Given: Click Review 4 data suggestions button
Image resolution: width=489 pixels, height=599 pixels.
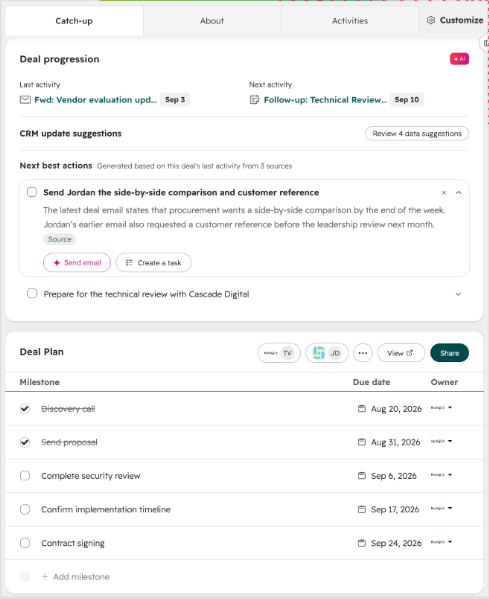Looking at the screenshot, I should pos(417,134).
